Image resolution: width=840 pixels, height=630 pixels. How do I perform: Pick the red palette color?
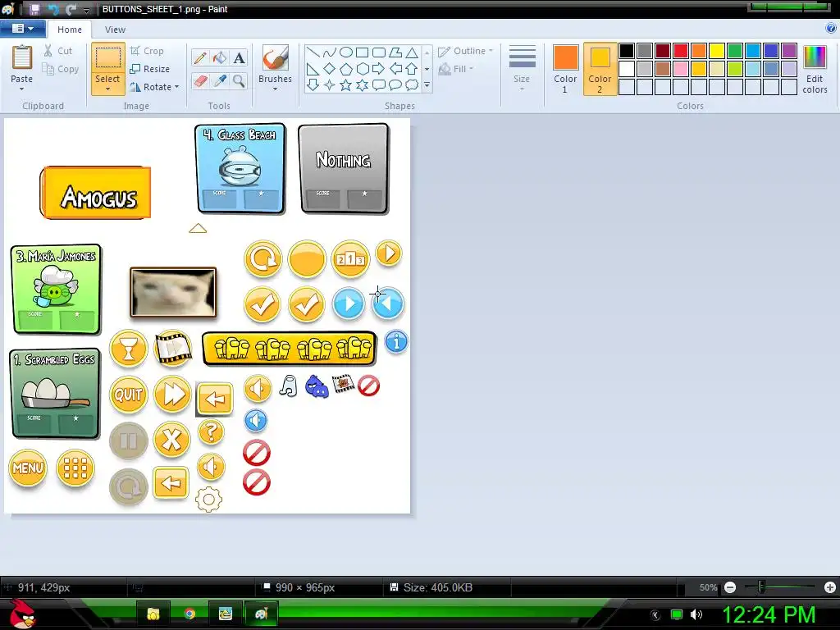(681, 51)
